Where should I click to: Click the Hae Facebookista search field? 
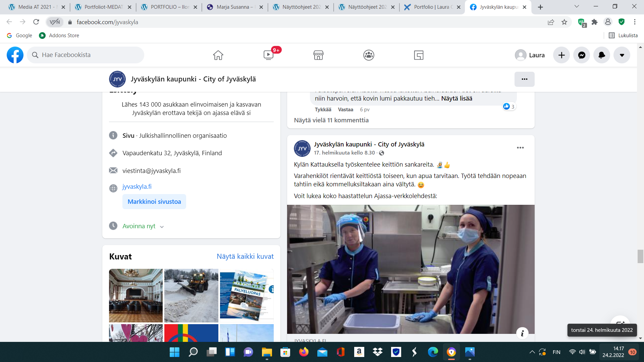click(86, 55)
